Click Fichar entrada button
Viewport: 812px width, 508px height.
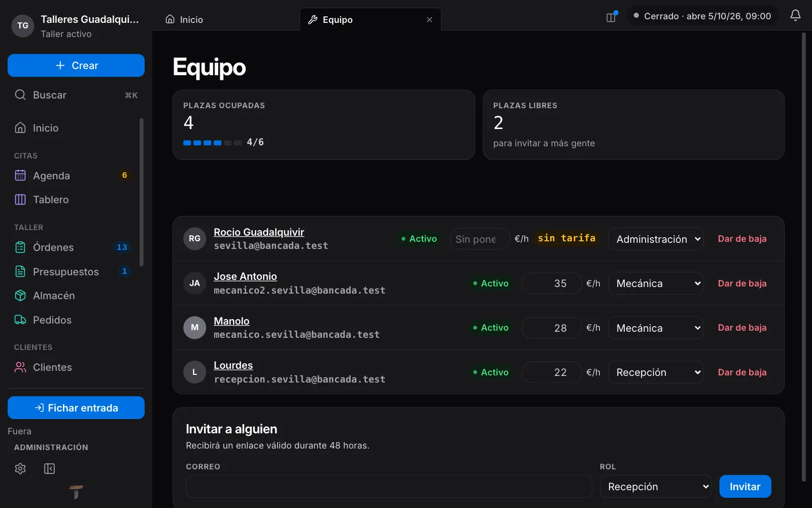[76, 408]
